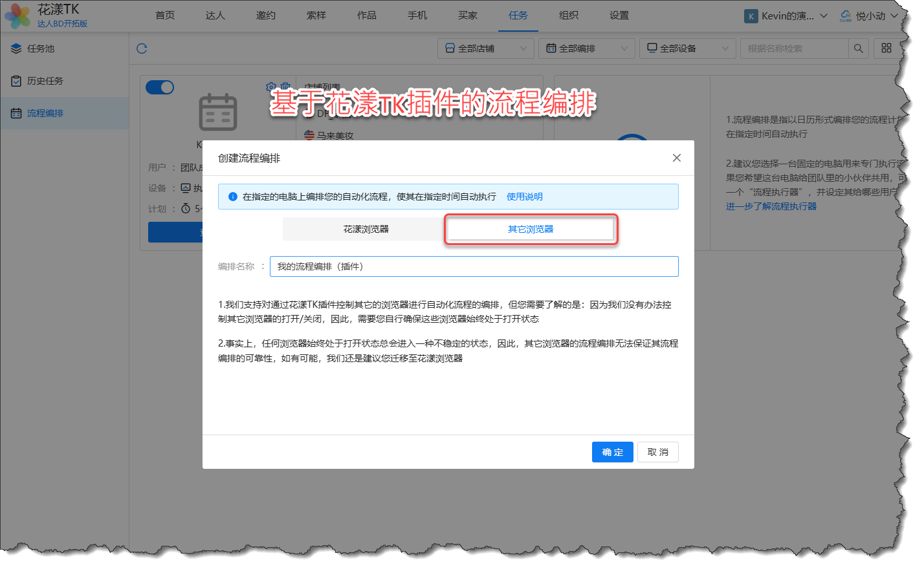Switch to grid view icon
Image resolution: width=924 pixels, height=571 pixels.
pyautogui.click(x=886, y=48)
